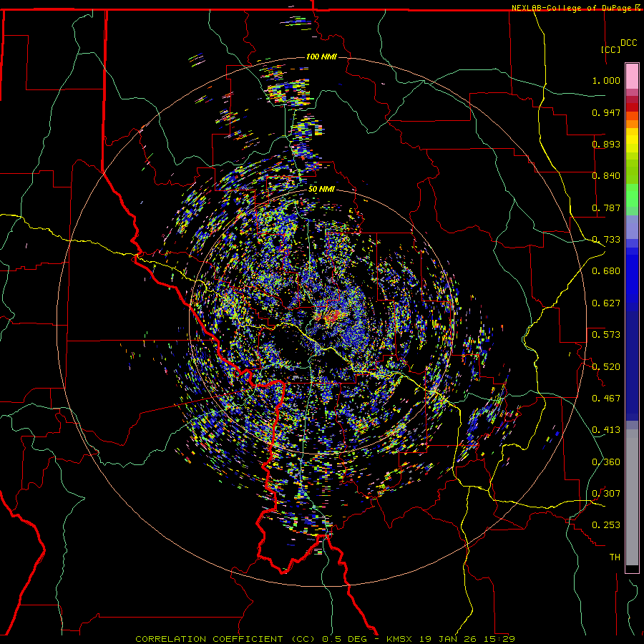Image resolution: width=644 pixels, height=644 pixels.
Task: Click the 0.253 legend value
Action: [606, 525]
